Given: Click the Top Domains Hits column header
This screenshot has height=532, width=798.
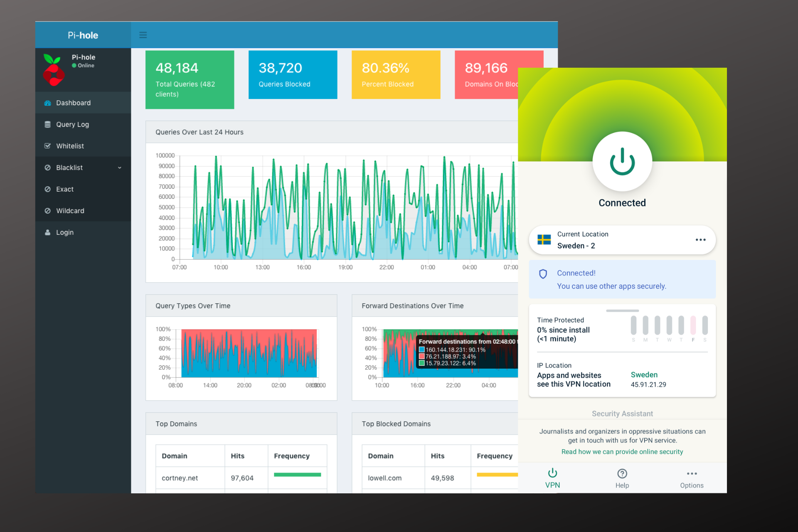Looking at the screenshot, I should point(246,456).
